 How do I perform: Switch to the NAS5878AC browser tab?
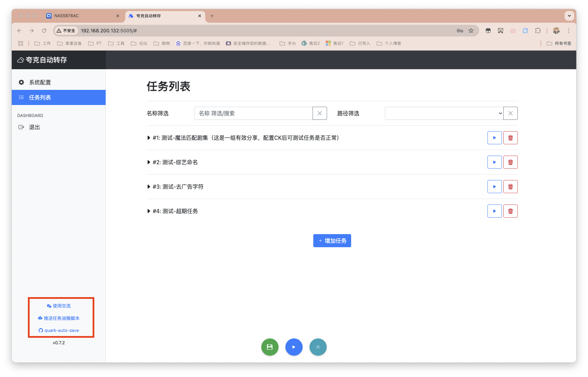pyautogui.click(x=83, y=16)
